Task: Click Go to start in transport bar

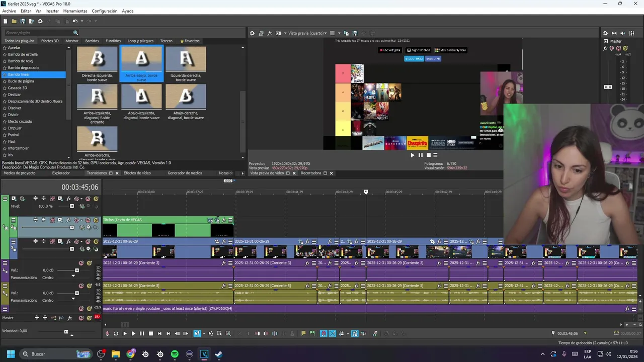Action: pyautogui.click(x=159, y=333)
